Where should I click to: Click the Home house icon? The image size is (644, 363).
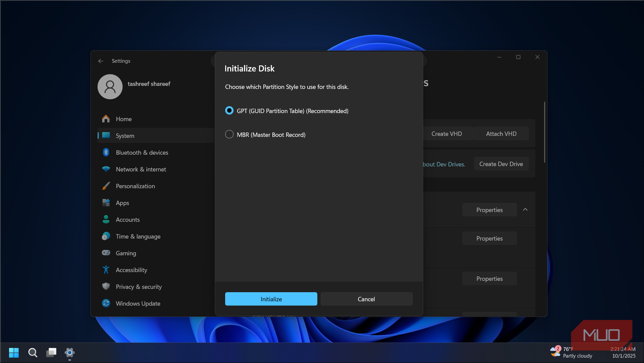[106, 119]
